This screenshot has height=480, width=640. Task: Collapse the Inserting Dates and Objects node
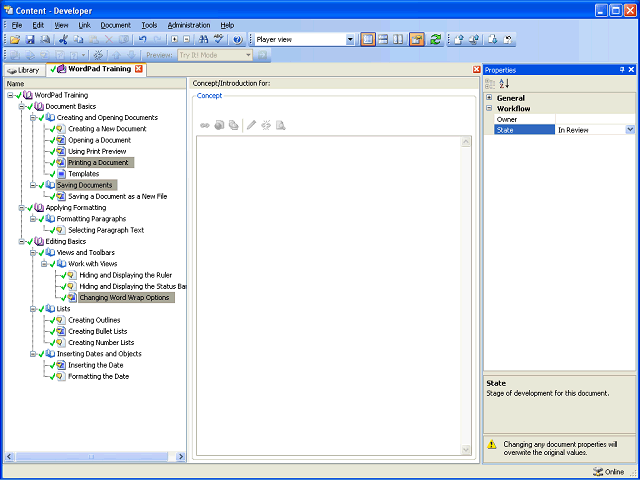33,354
